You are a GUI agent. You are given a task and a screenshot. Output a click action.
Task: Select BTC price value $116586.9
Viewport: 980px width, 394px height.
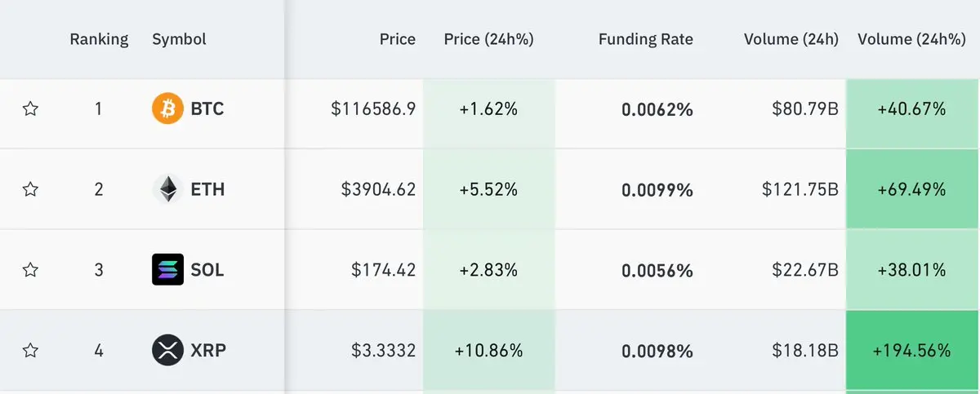click(x=373, y=108)
